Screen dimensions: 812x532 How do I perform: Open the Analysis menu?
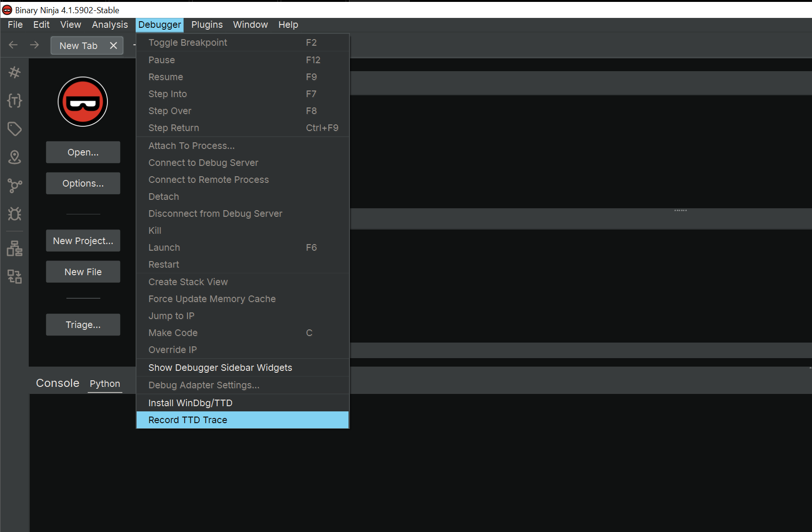point(110,25)
